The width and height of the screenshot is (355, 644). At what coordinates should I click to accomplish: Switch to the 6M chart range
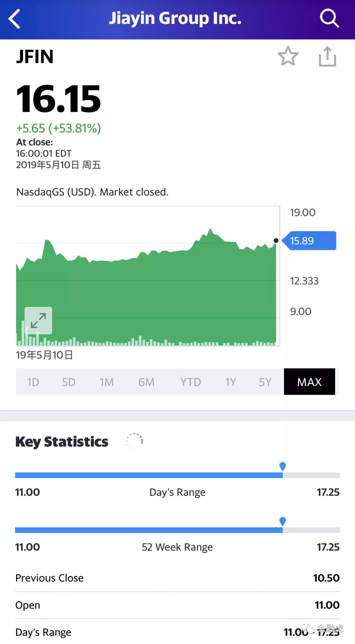[146, 382]
